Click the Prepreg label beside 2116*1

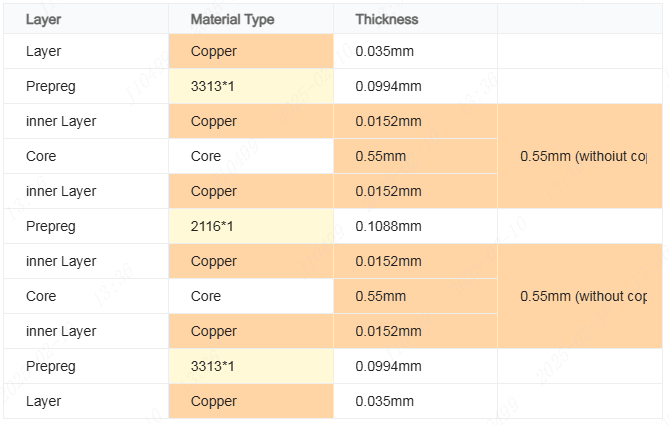pos(50,227)
